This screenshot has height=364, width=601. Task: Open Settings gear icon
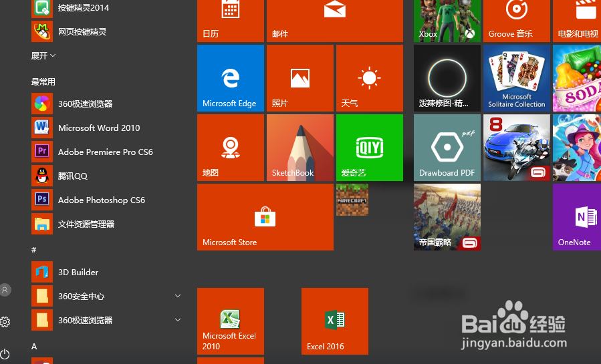(5, 322)
